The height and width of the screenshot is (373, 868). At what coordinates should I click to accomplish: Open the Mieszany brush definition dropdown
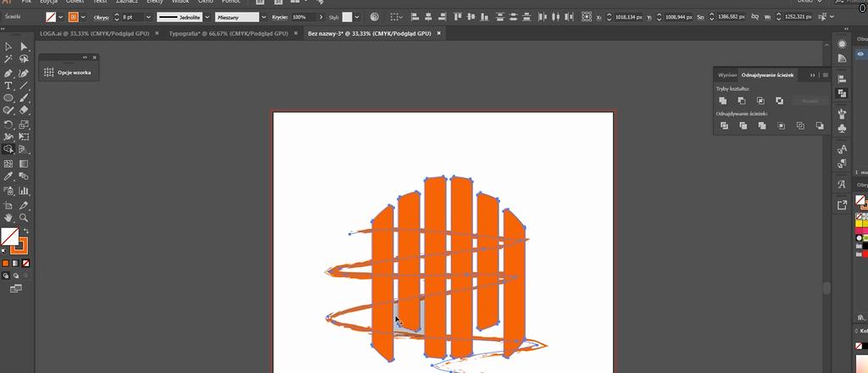(x=264, y=17)
